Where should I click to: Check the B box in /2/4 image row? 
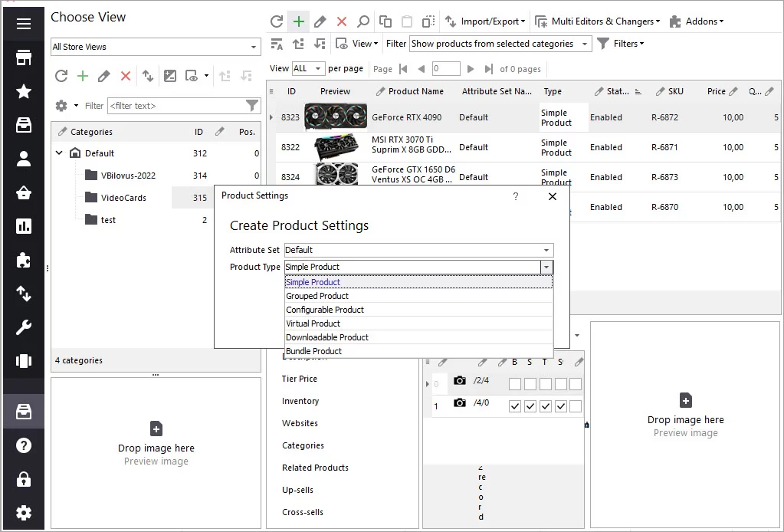coord(515,384)
